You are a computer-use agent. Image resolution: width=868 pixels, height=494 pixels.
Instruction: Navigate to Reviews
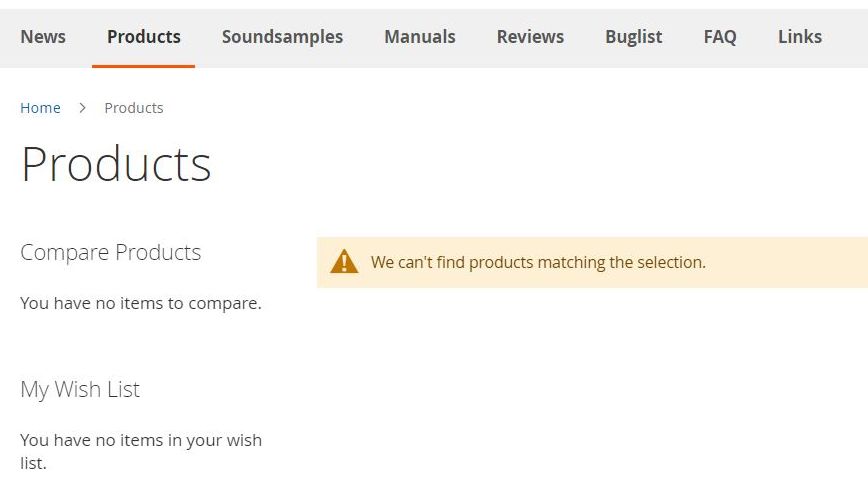530,37
